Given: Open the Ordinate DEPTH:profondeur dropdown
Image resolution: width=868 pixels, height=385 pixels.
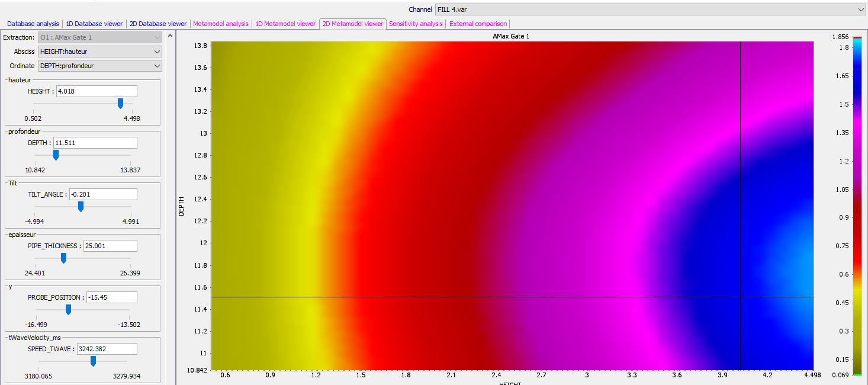Looking at the screenshot, I should 99,66.
